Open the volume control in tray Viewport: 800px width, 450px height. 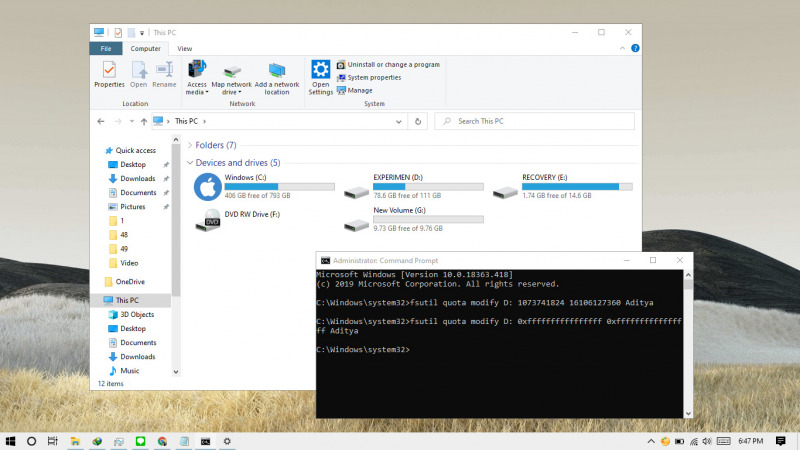click(707, 441)
